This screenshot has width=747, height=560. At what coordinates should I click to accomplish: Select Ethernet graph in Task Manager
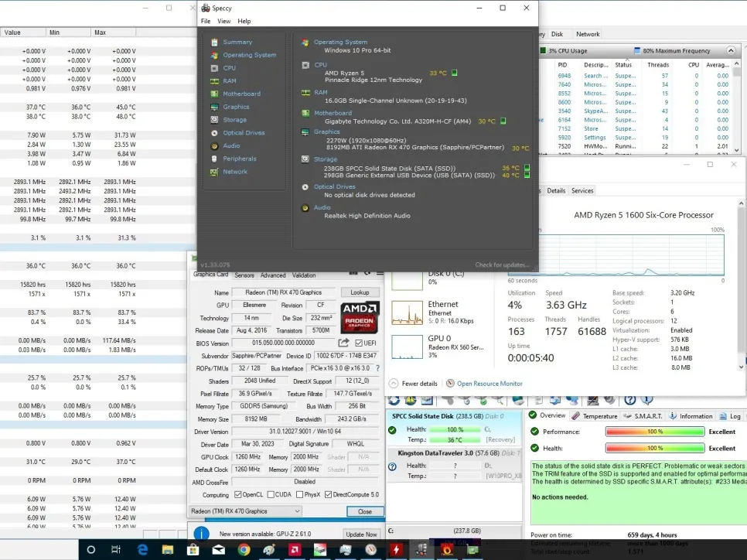pyautogui.click(x=408, y=312)
